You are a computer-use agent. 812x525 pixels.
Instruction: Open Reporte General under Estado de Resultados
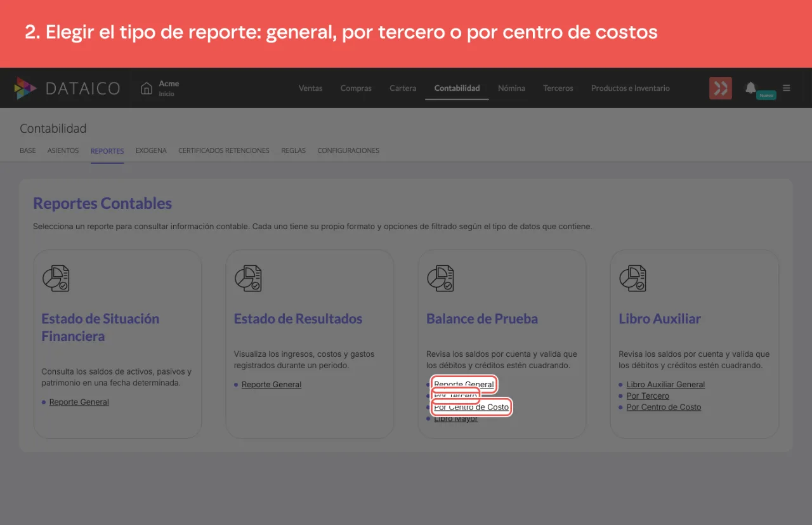pyautogui.click(x=272, y=385)
